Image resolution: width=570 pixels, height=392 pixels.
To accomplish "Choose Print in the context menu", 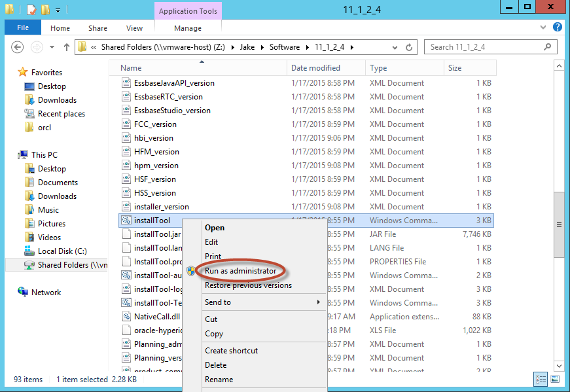I will pyautogui.click(x=213, y=257).
